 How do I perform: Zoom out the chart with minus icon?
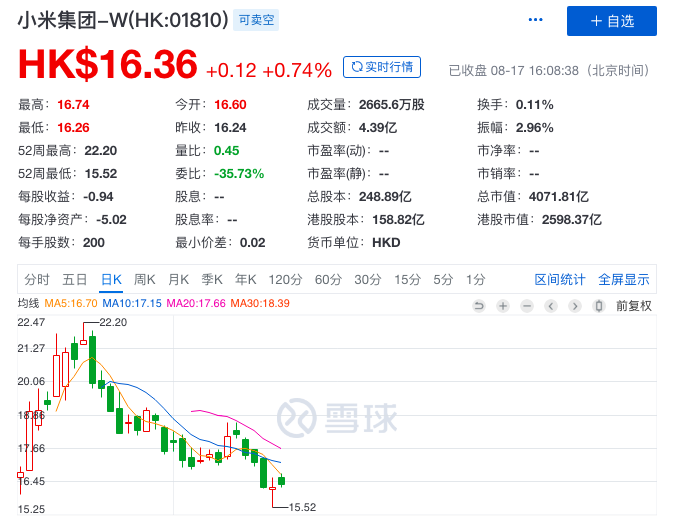527,306
